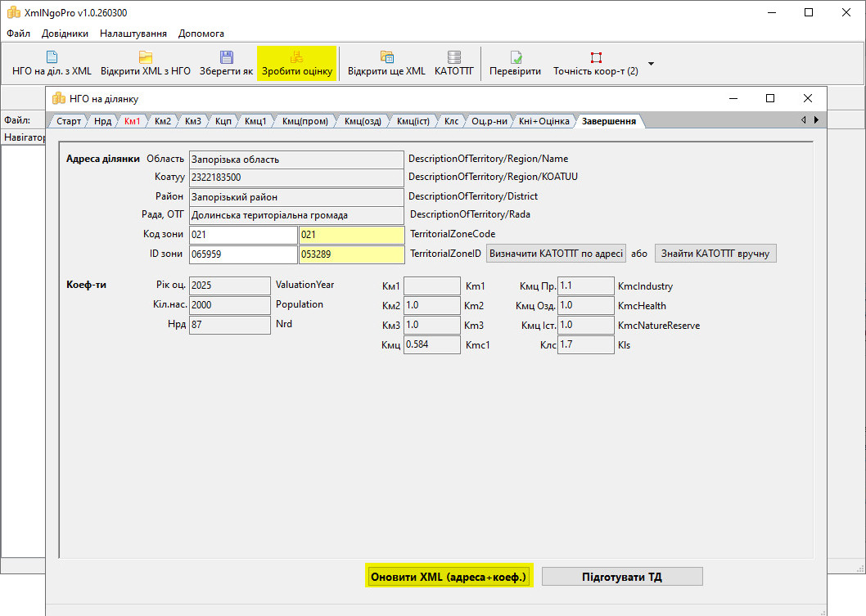This screenshot has height=616, width=866.
Task: Click the 'Перевірити' check icon
Action: coord(516,57)
